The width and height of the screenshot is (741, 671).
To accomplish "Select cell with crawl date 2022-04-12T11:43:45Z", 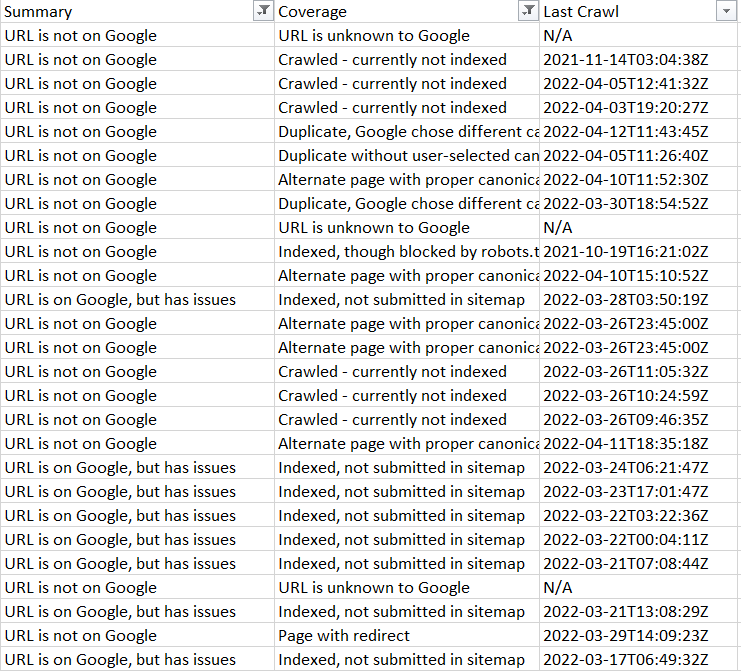I will pos(638,131).
